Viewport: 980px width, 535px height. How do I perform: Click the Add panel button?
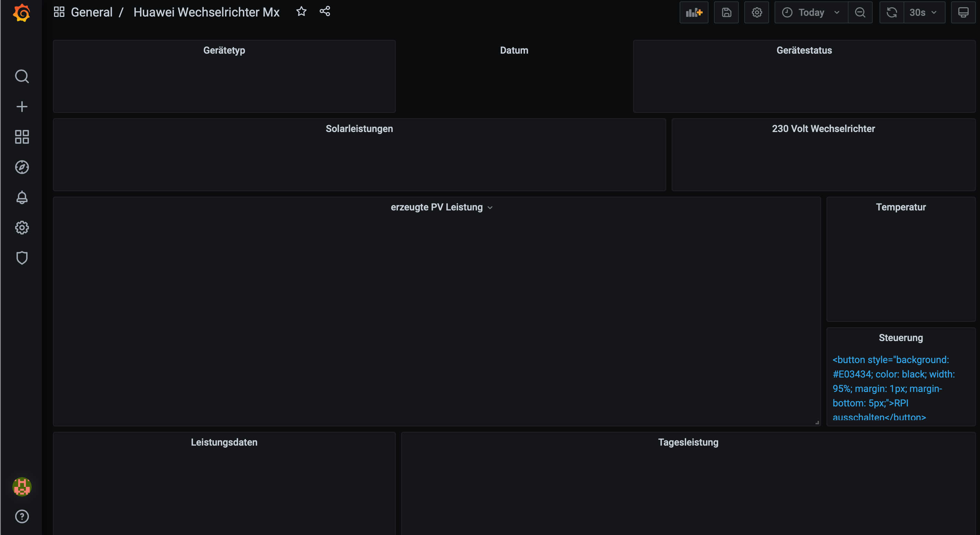point(693,12)
